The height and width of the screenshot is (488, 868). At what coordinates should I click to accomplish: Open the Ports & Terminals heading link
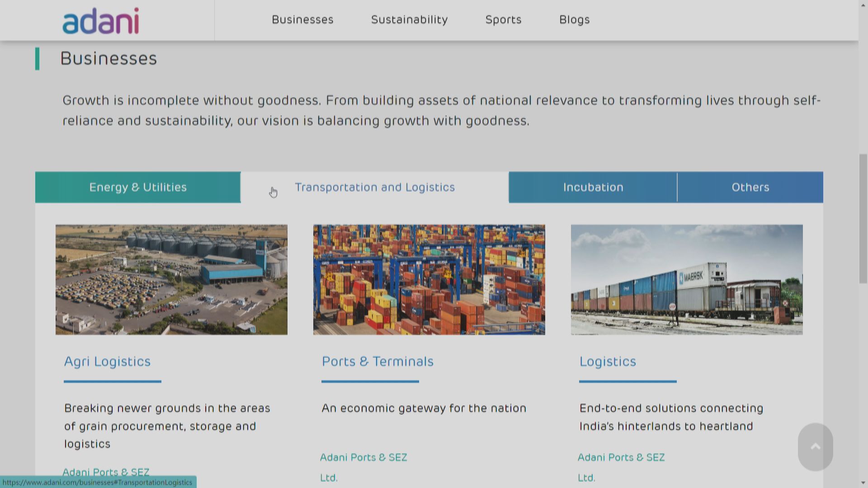377,361
